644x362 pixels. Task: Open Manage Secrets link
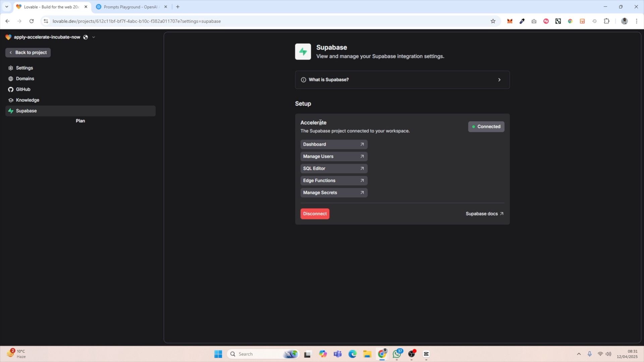[x=334, y=193]
